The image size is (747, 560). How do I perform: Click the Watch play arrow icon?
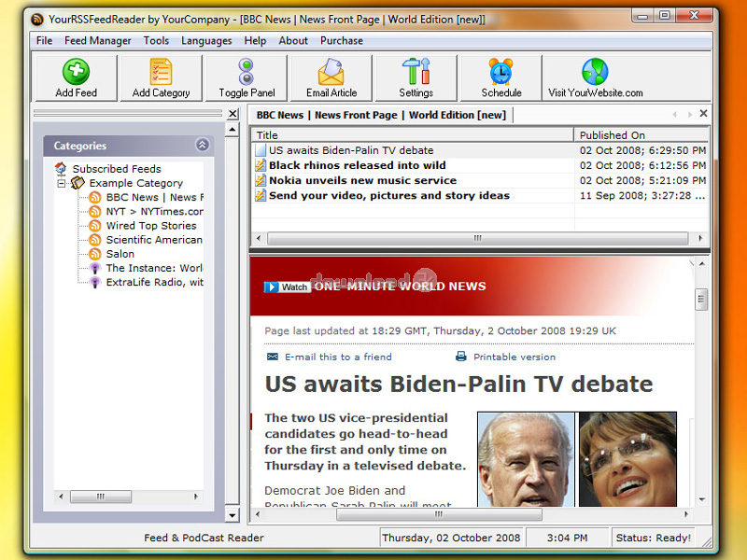[271, 287]
